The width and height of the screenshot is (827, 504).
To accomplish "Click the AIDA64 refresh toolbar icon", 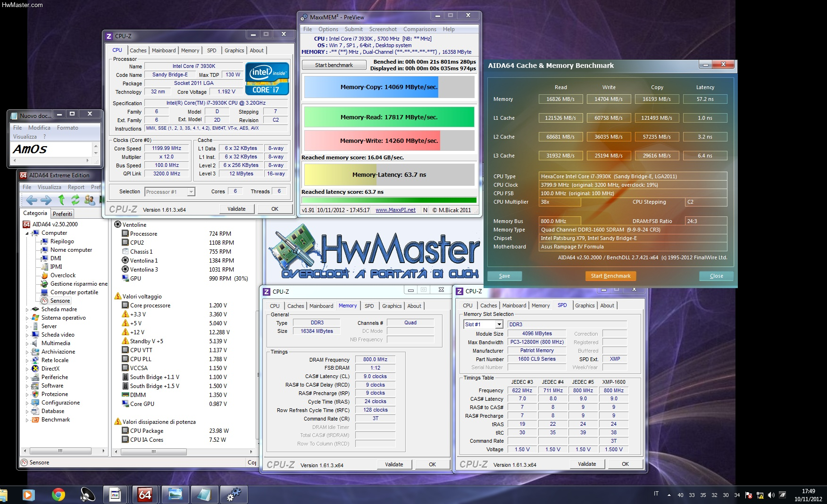I will coord(75,200).
